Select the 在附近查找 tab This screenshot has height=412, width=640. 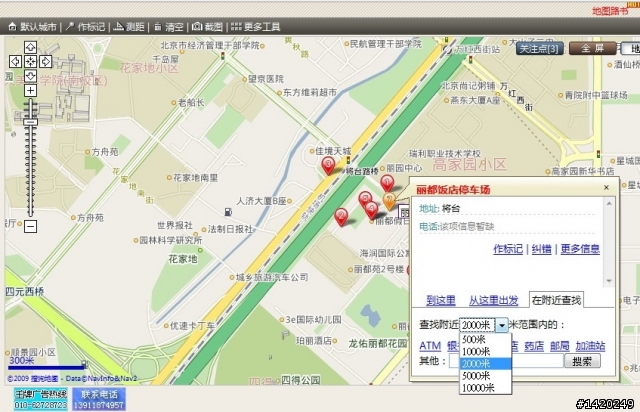click(x=556, y=300)
